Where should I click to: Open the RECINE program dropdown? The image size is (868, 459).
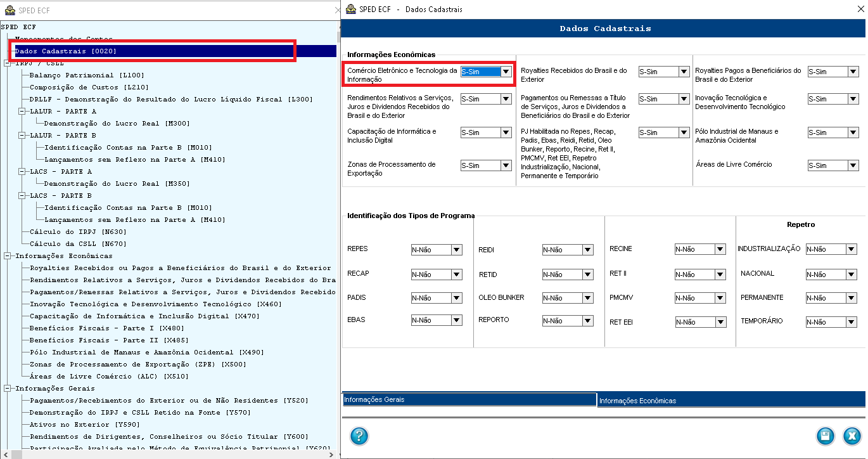(720, 249)
